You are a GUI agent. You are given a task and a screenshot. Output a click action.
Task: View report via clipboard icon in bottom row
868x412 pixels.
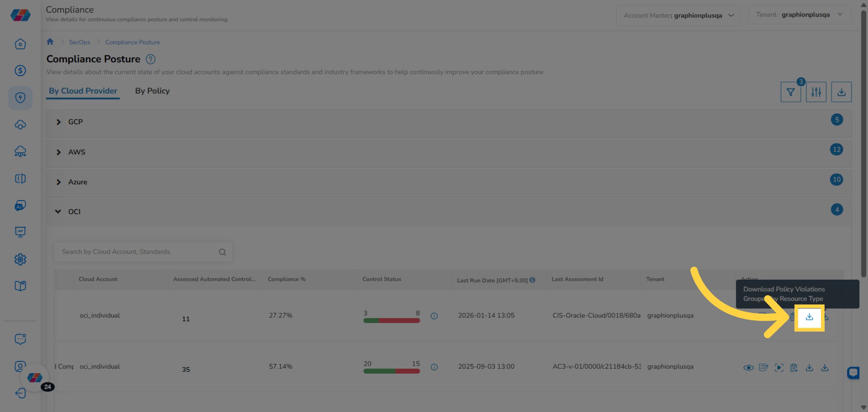[x=795, y=367]
